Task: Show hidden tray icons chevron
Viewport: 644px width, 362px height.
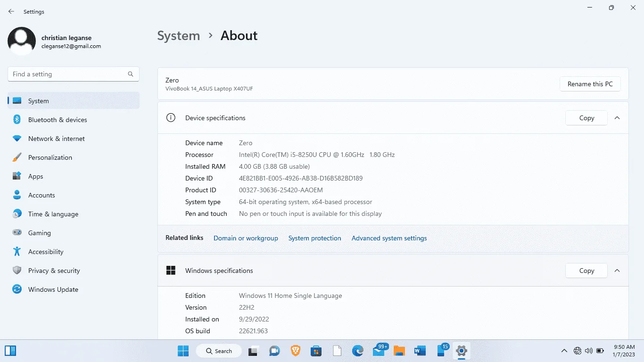Action: pyautogui.click(x=564, y=351)
